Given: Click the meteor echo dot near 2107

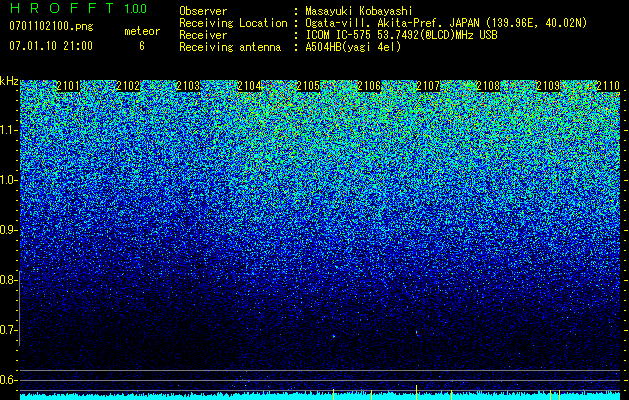Looking at the screenshot, I should click(417, 333).
